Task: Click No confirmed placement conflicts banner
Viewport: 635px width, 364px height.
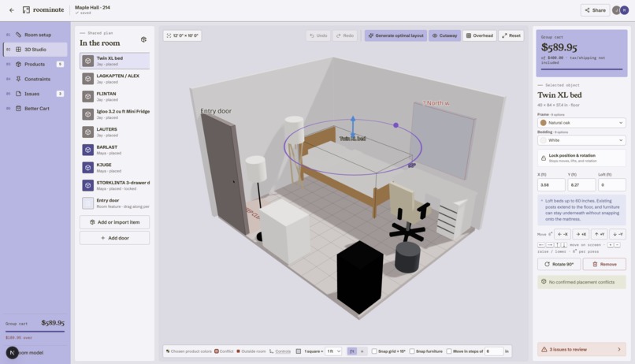Action: (581, 282)
